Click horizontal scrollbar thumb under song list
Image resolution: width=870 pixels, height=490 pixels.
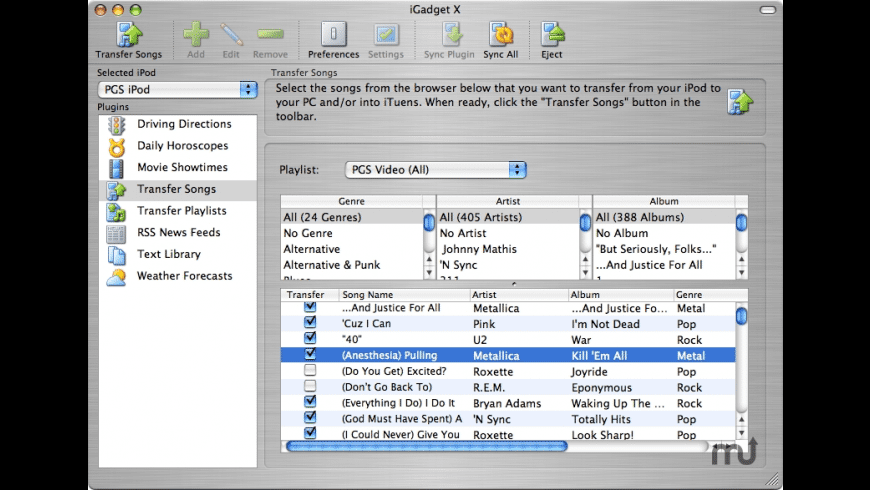426,446
